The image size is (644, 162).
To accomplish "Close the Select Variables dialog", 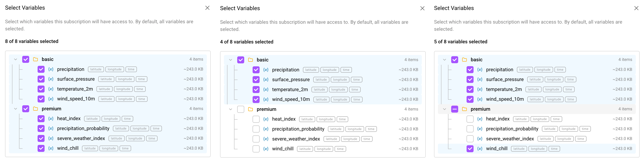I will [x=208, y=8].
